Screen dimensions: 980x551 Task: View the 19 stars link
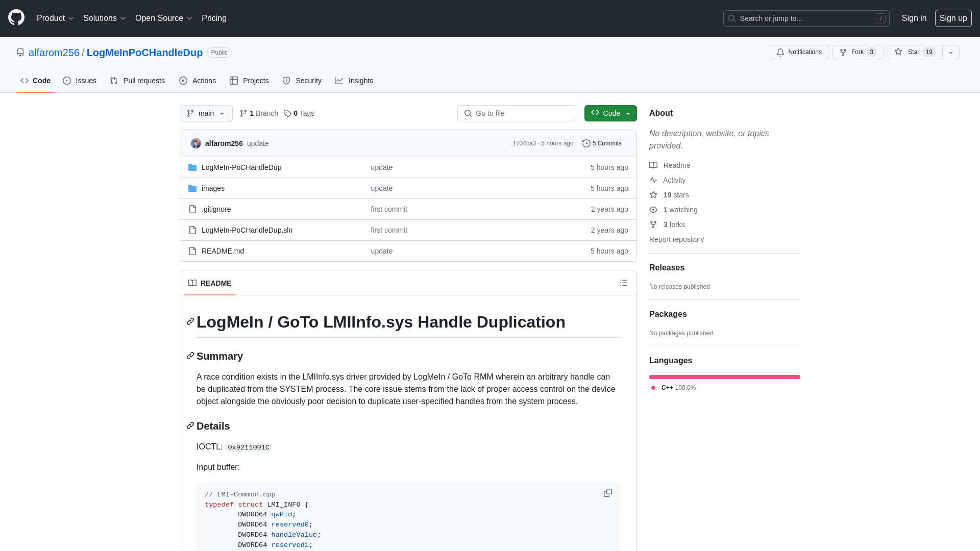coord(669,195)
